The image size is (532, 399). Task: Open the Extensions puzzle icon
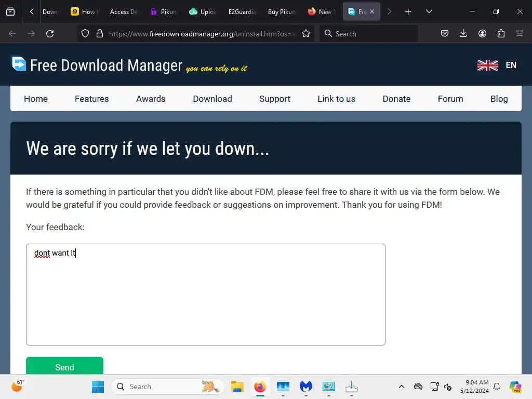point(501,34)
